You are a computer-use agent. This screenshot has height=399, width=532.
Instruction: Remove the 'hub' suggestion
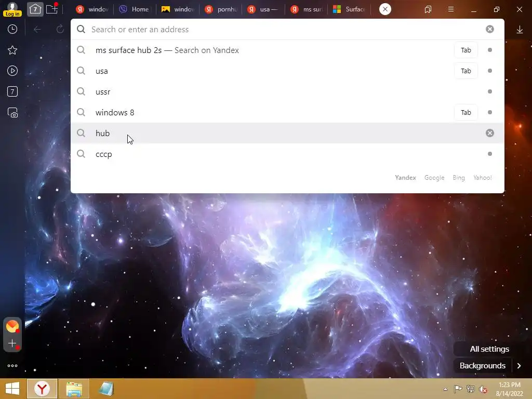coord(489,133)
